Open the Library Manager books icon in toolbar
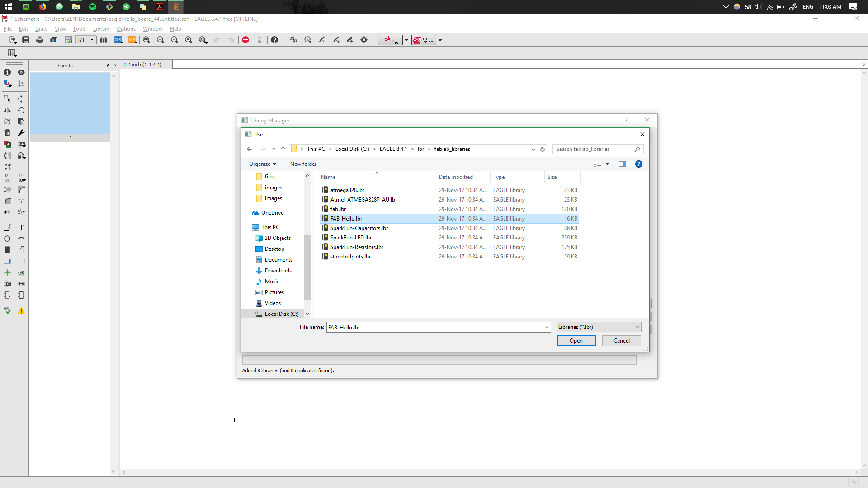Viewport: 868px width, 488px height. [x=104, y=40]
